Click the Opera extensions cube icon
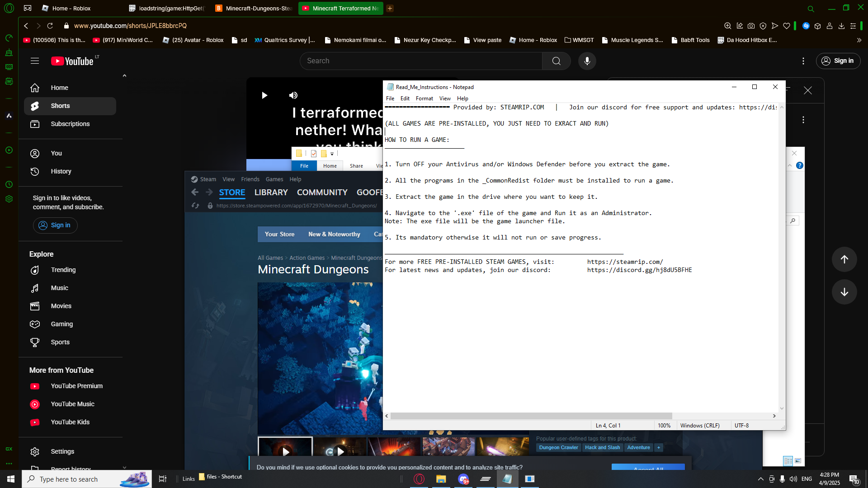This screenshot has height=488, width=868. [817, 26]
